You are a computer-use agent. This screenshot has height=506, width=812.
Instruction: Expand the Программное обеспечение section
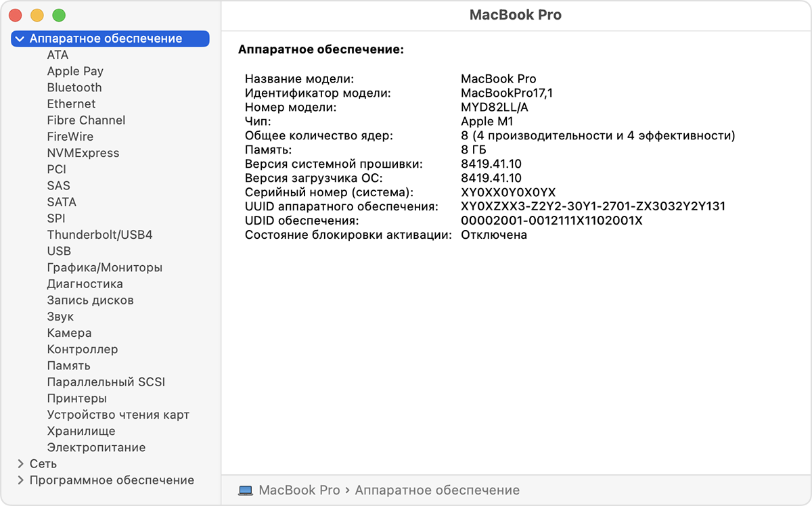[x=20, y=480]
